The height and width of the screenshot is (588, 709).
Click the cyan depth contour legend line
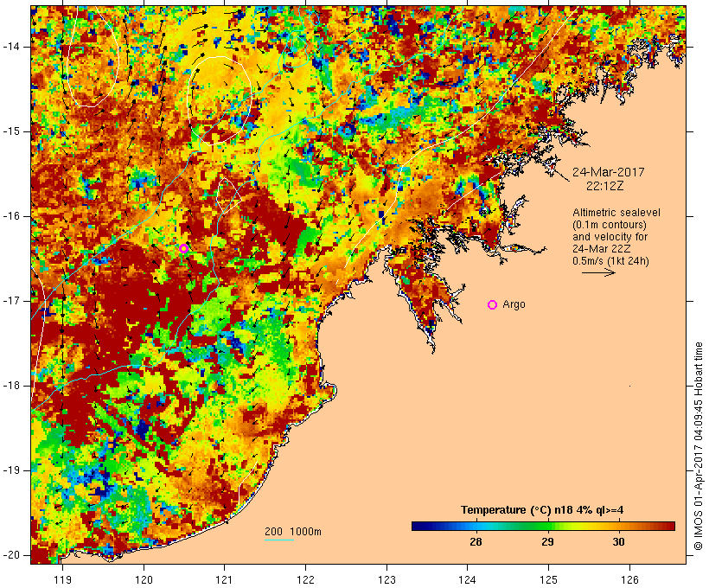point(279,540)
